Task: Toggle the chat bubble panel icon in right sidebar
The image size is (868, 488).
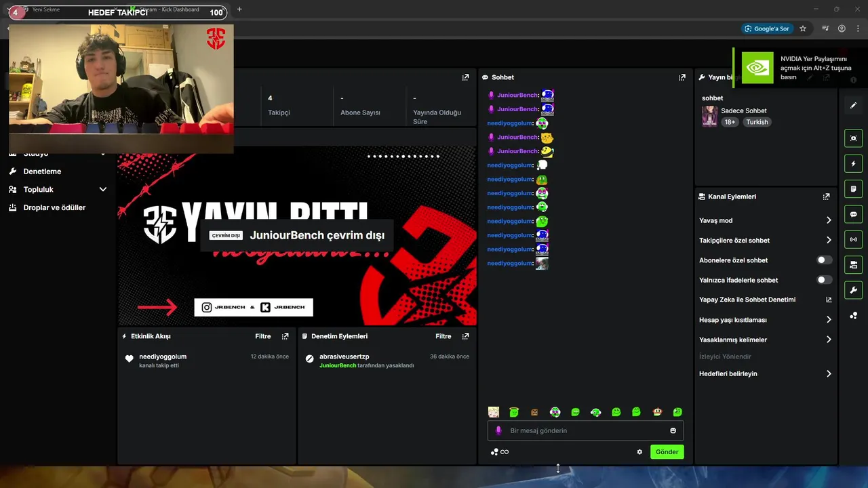Action: pos(853,214)
